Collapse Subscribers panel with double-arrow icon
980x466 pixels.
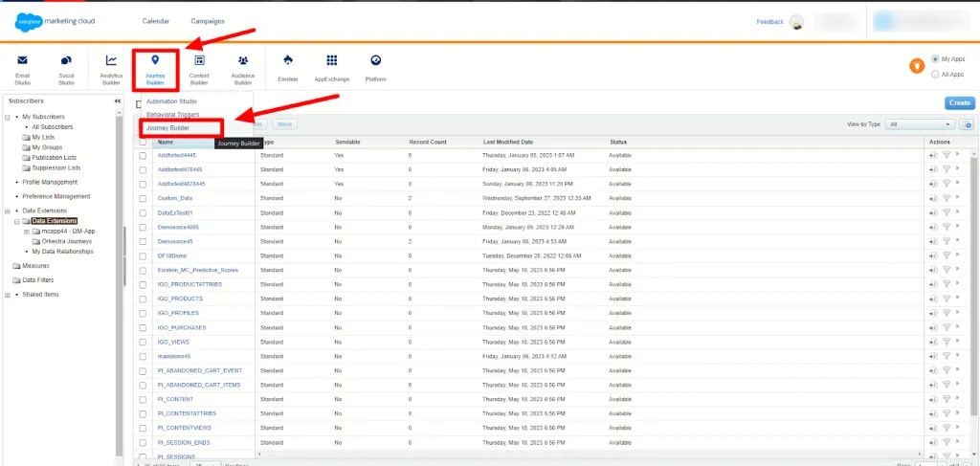click(117, 101)
